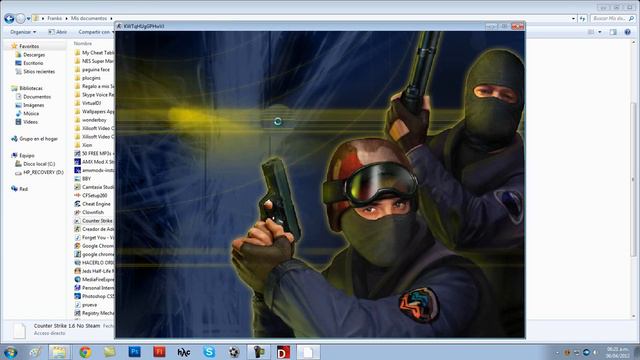Image resolution: width=640 pixels, height=360 pixels.
Task: Open the Imágenes library
Action: [33, 105]
